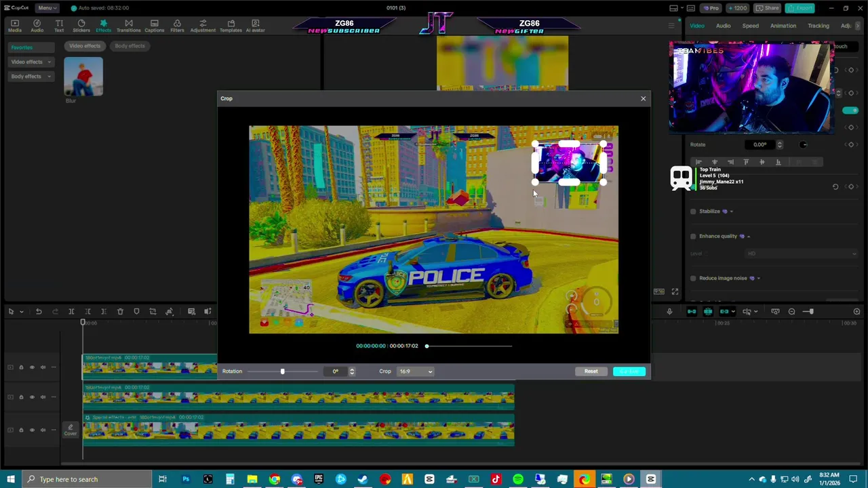Enable the Reduce image noise checkbox

(x=693, y=278)
